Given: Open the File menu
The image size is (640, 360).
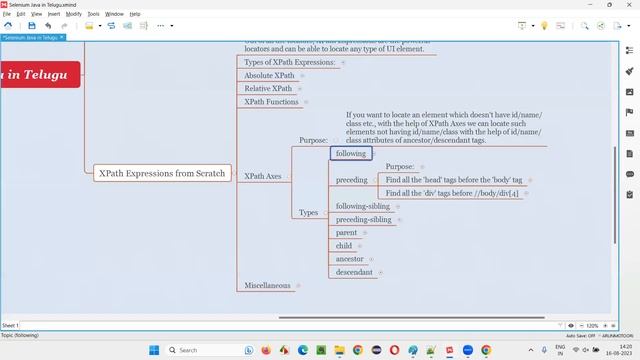Looking at the screenshot, I should [7, 14].
